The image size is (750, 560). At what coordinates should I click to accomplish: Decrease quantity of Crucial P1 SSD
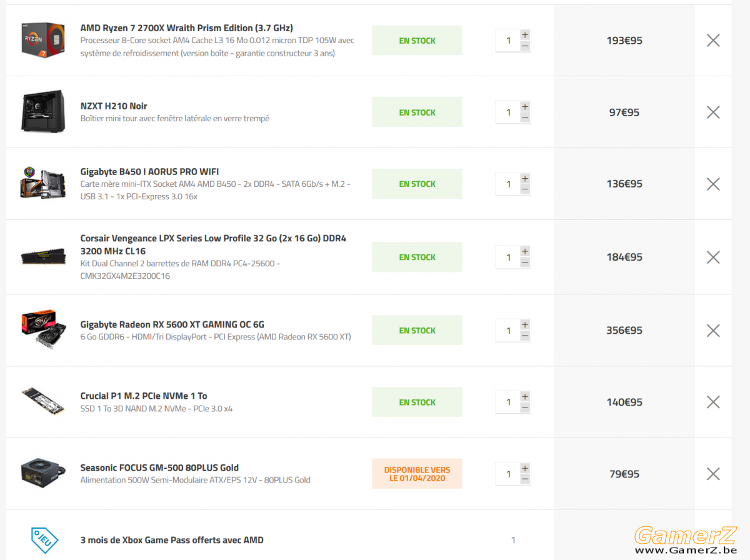[525, 407]
